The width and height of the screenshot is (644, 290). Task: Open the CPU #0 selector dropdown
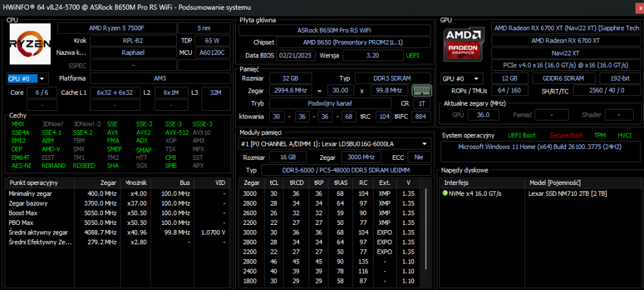(x=28, y=79)
